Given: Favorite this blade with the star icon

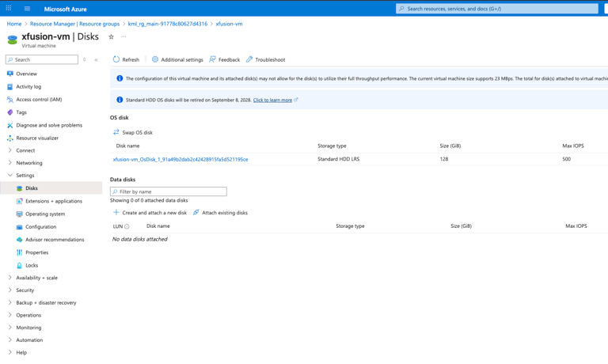Looking at the screenshot, I should coord(111,37).
